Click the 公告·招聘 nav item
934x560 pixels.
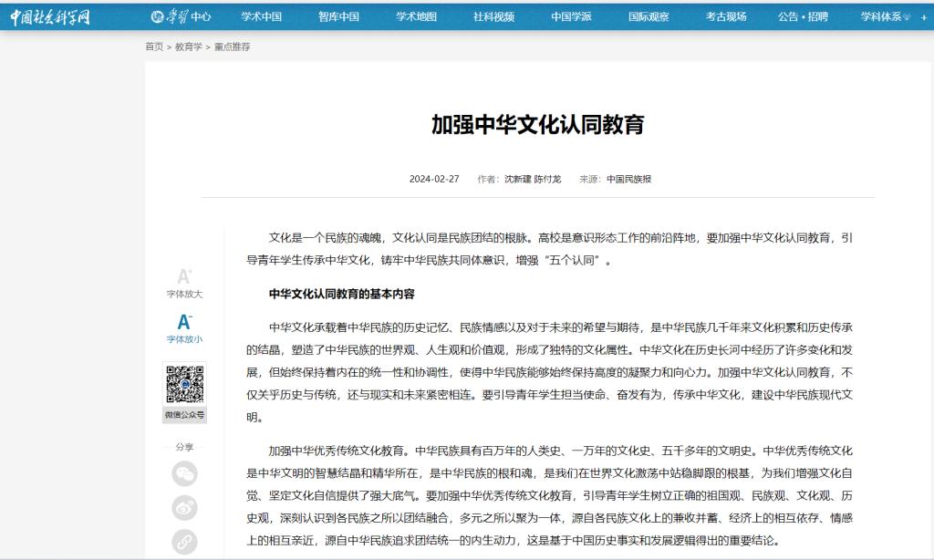[x=803, y=16]
